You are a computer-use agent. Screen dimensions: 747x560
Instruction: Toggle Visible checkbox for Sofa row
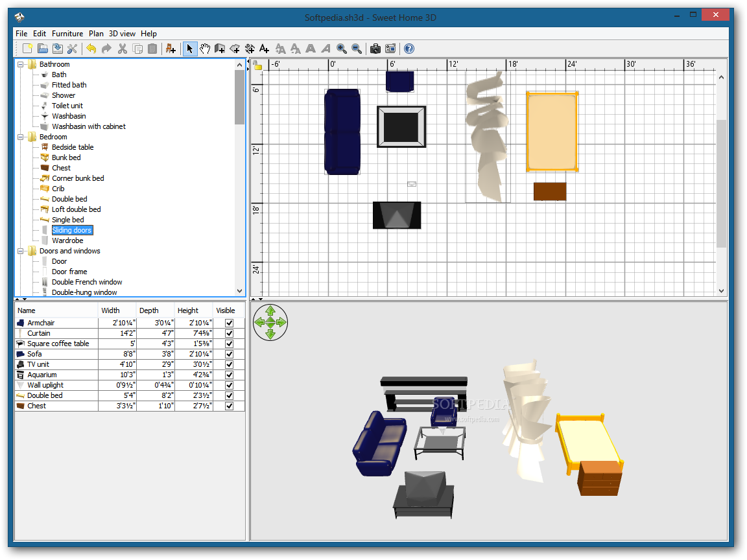pyautogui.click(x=229, y=354)
